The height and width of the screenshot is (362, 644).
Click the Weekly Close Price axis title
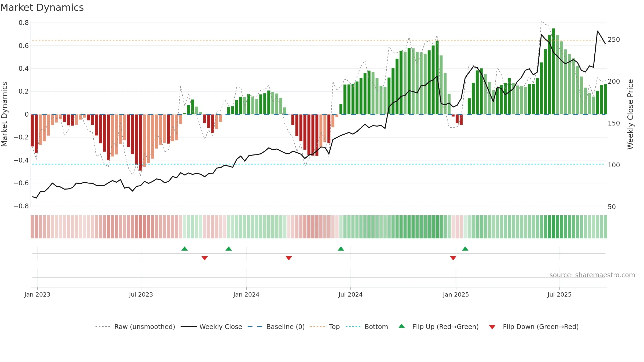[630, 114]
